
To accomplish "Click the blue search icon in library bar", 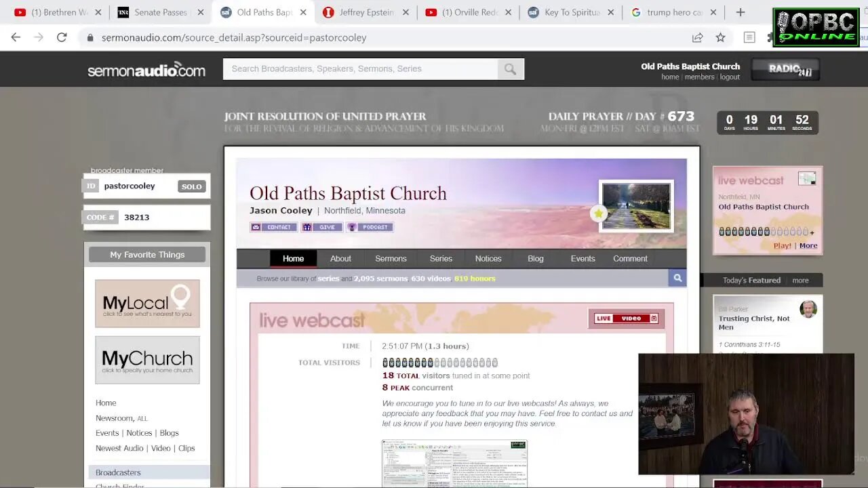I will [x=677, y=278].
